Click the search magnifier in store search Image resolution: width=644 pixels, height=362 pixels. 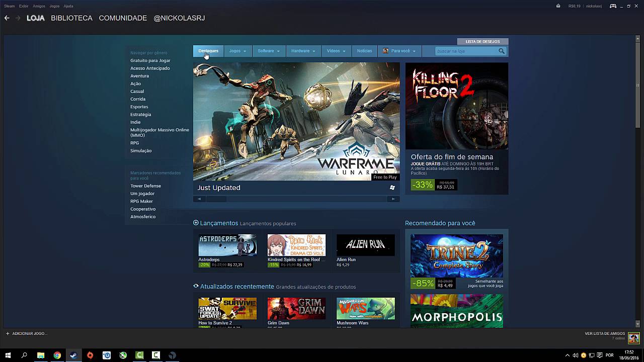[501, 51]
